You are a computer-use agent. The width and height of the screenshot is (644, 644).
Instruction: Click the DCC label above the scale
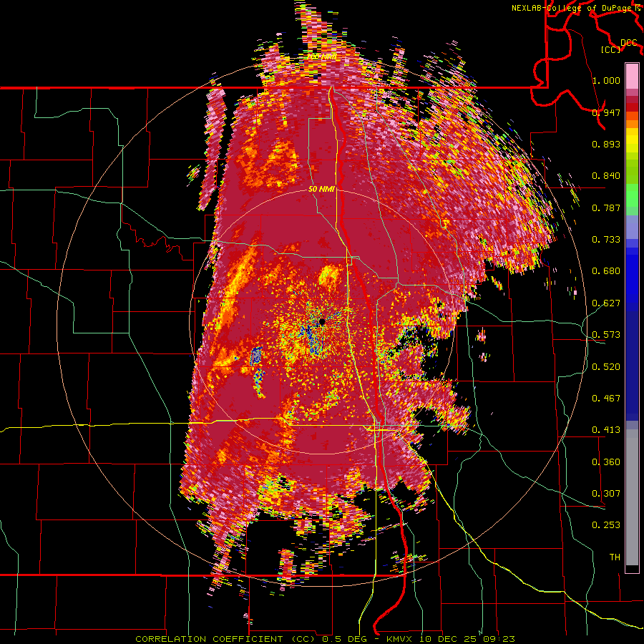coord(629,43)
